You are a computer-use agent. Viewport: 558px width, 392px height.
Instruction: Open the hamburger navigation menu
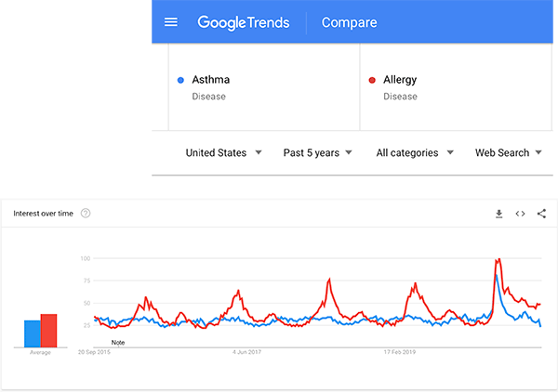coord(171,22)
